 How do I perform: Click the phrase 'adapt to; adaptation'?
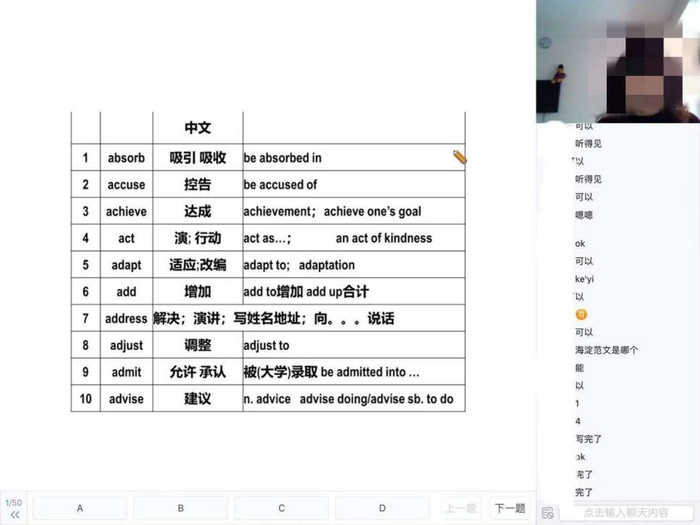coord(299,265)
